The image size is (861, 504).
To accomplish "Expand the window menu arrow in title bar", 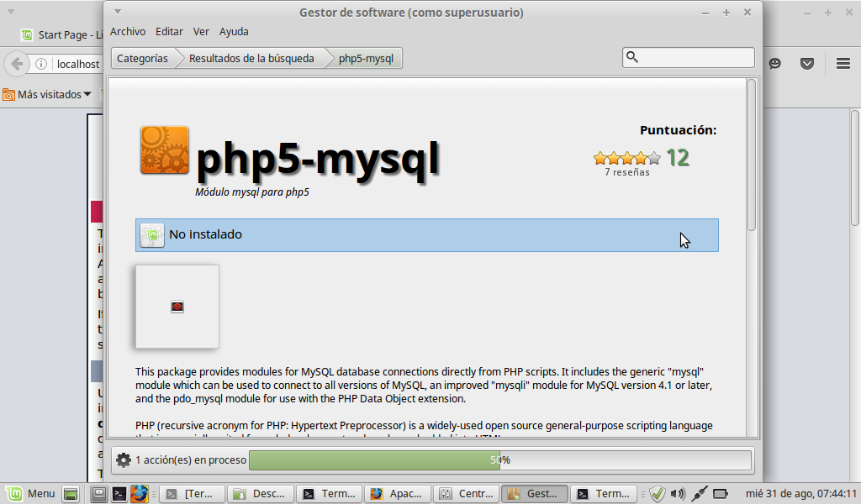I will [x=118, y=12].
